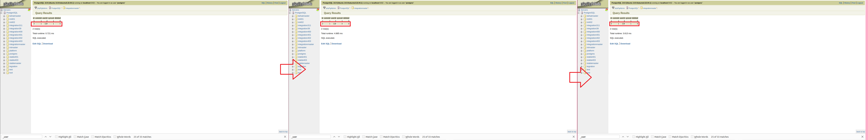Click integration400 database icon in 4.885 ms window

296,32
